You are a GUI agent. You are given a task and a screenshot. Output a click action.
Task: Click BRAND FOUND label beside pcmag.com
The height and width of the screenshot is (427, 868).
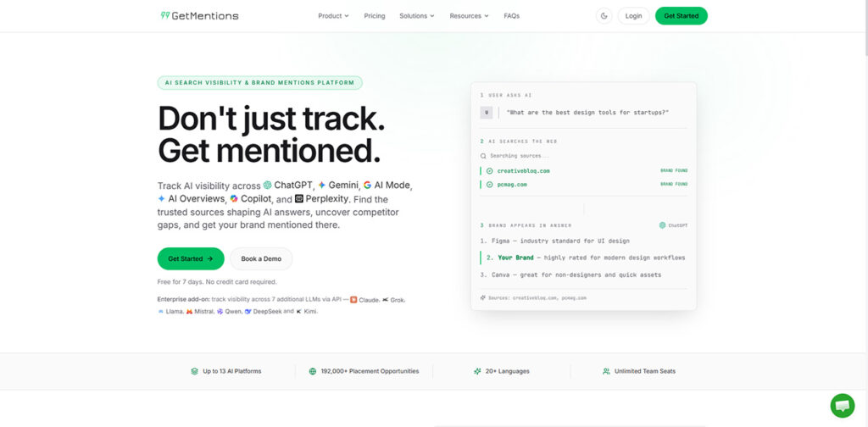674,185
